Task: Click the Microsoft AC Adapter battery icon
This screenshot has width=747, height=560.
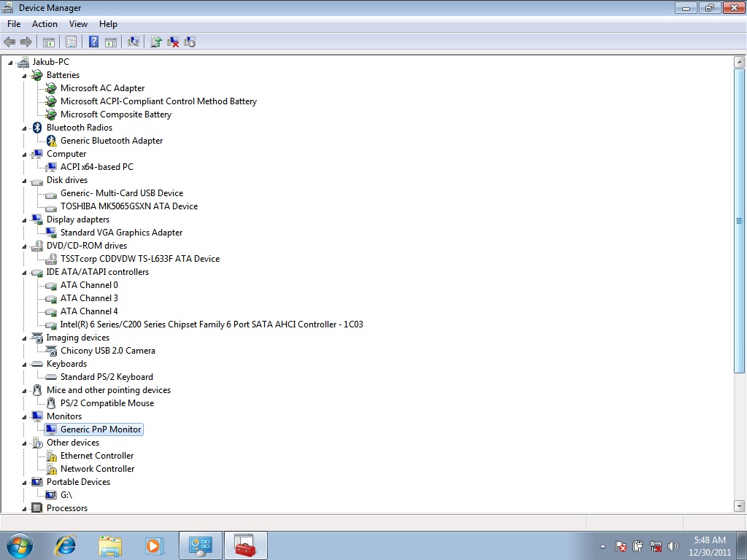Action: (51, 88)
